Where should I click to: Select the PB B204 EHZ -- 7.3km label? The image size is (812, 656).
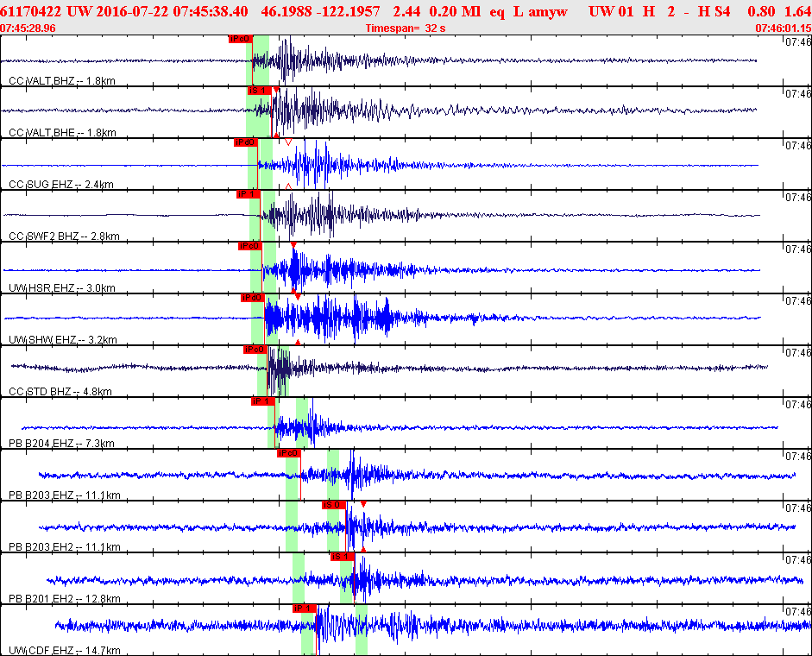point(61,444)
